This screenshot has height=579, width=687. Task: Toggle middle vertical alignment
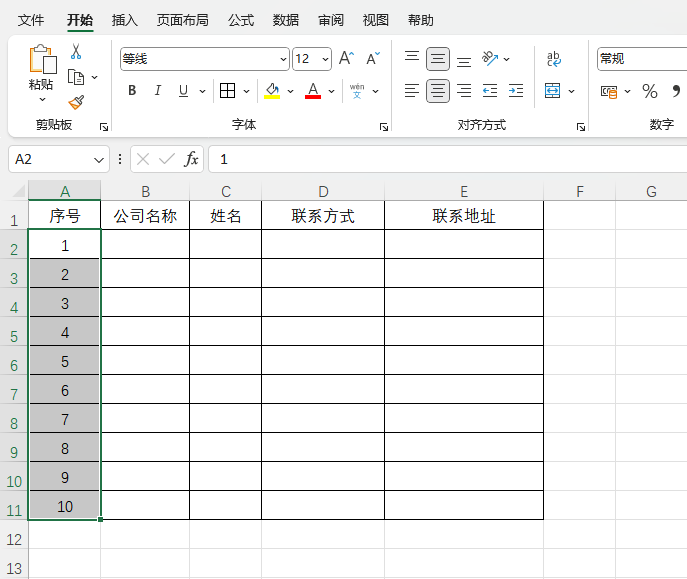click(438, 59)
